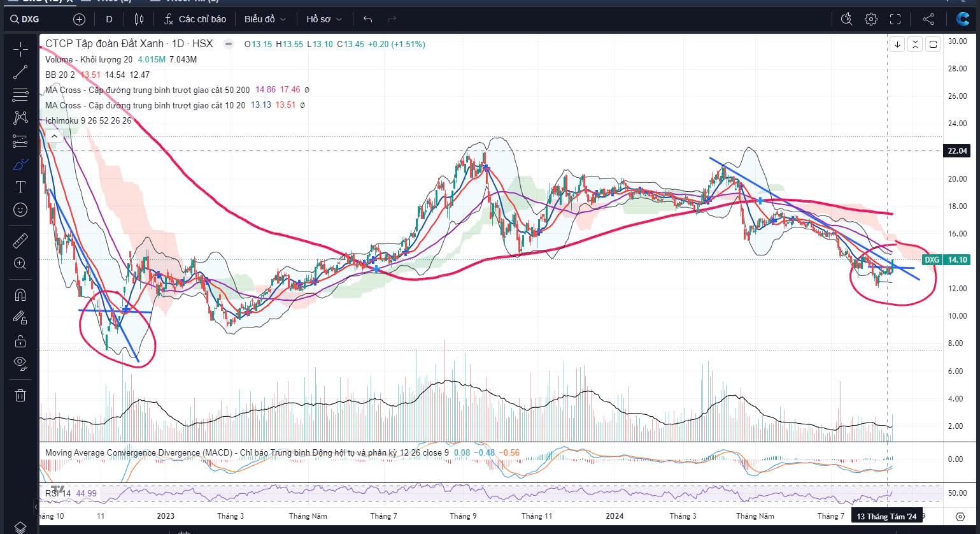Screen dimensions: 980x534
Task: Select the text annotation tool
Action: tap(20, 187)
